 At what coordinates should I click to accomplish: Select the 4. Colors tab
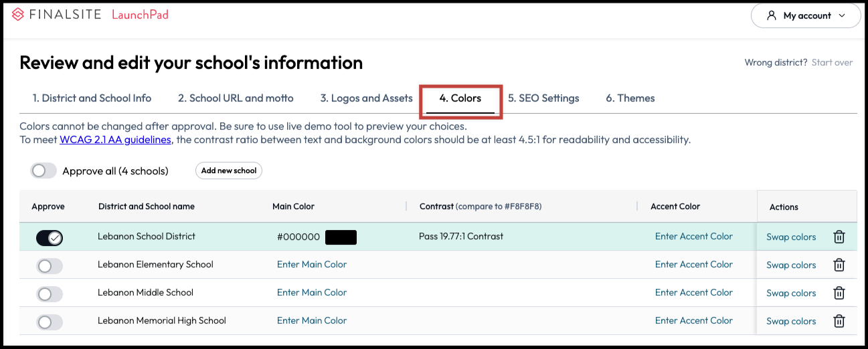coord(460,98)
